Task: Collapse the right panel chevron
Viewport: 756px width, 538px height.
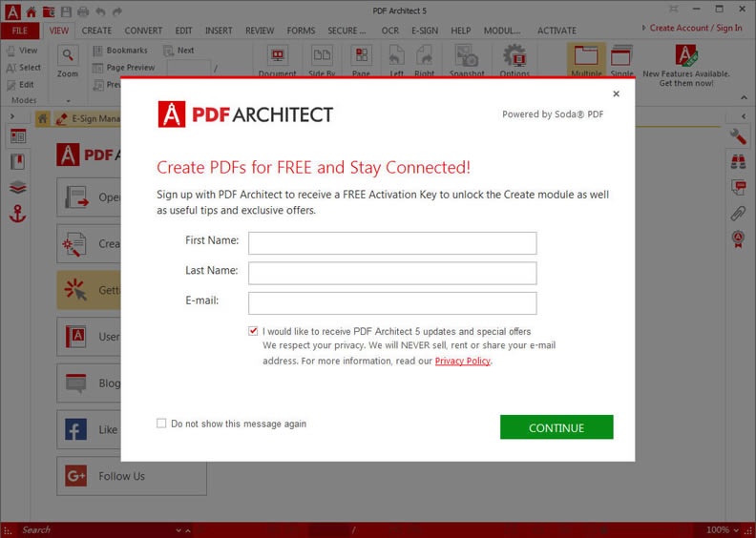Action: click(744, 116)
